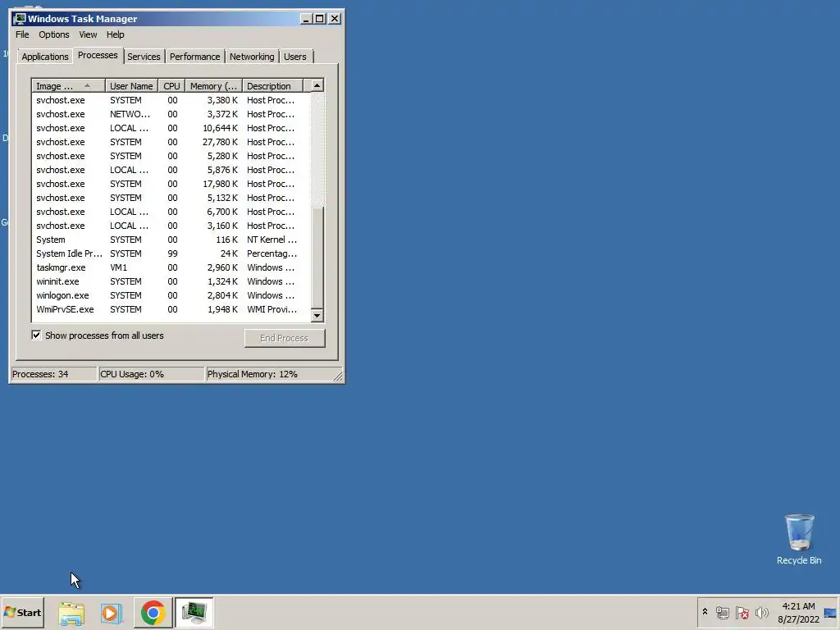Click the process list scroll up arrow
Viewport: 840px width, 630px height.
click(317, 85)
